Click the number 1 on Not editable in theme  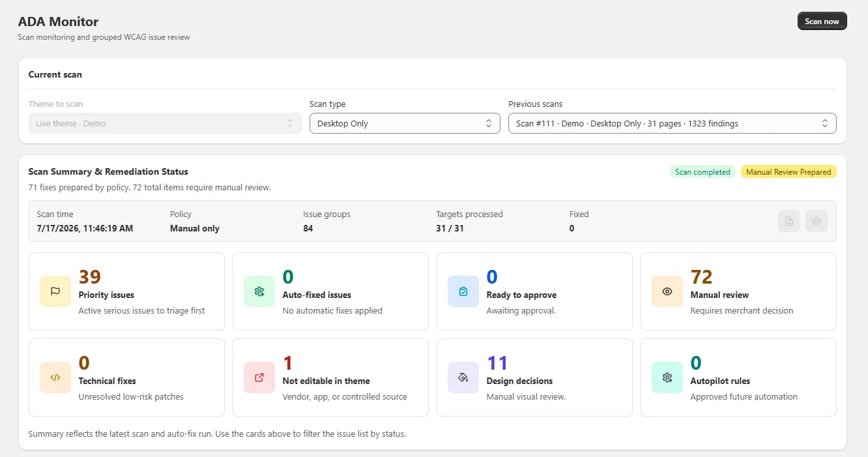(x=287, y=363)
